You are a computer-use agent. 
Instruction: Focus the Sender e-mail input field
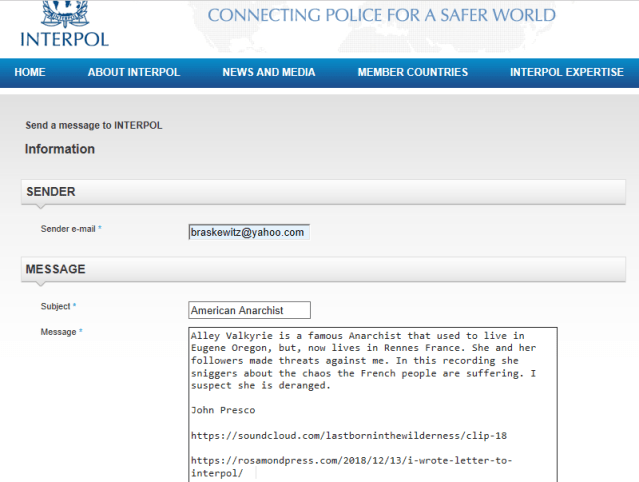click(249, 232)
